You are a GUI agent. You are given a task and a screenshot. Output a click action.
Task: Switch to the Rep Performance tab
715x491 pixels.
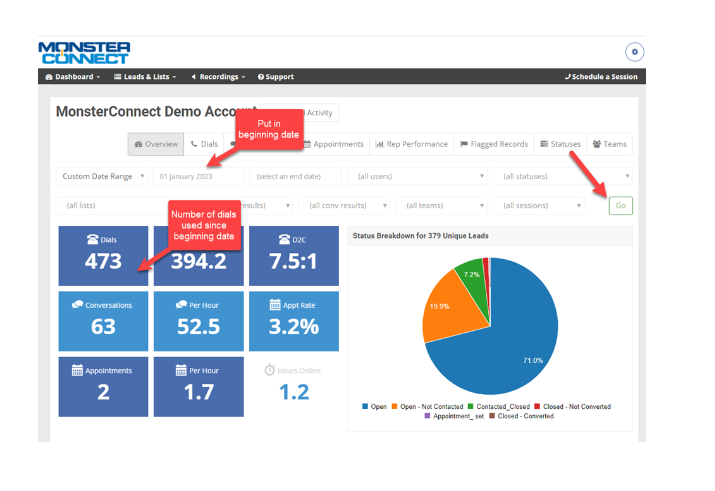coord(411,144)
